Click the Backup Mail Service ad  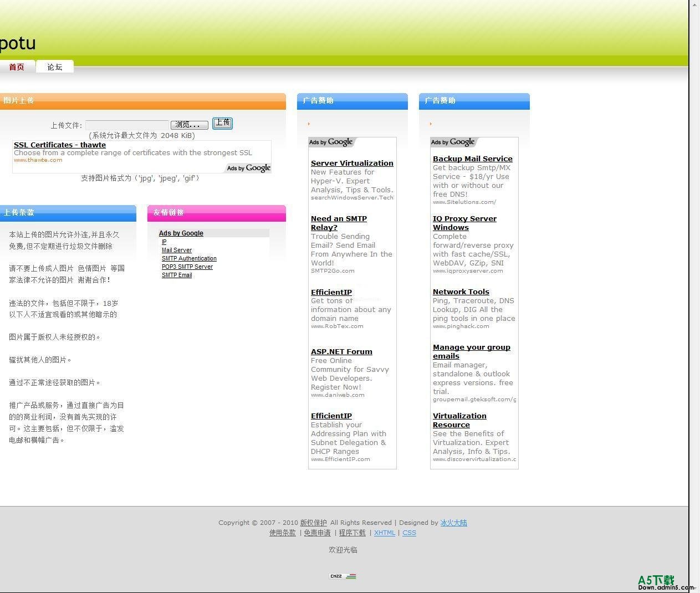point(472,159)
